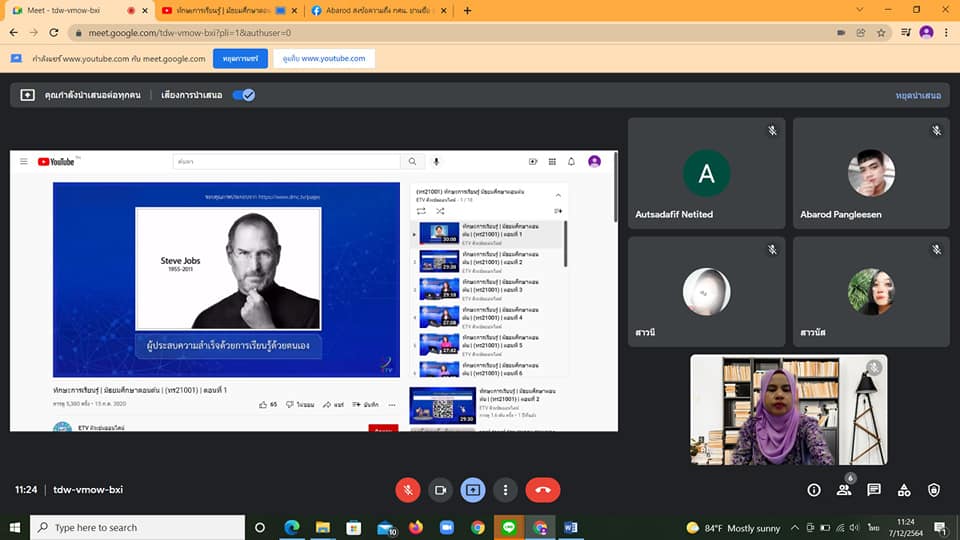Open the in-call chat panel
This screenshot has height=540, width=960.
(x=874, y=490)
